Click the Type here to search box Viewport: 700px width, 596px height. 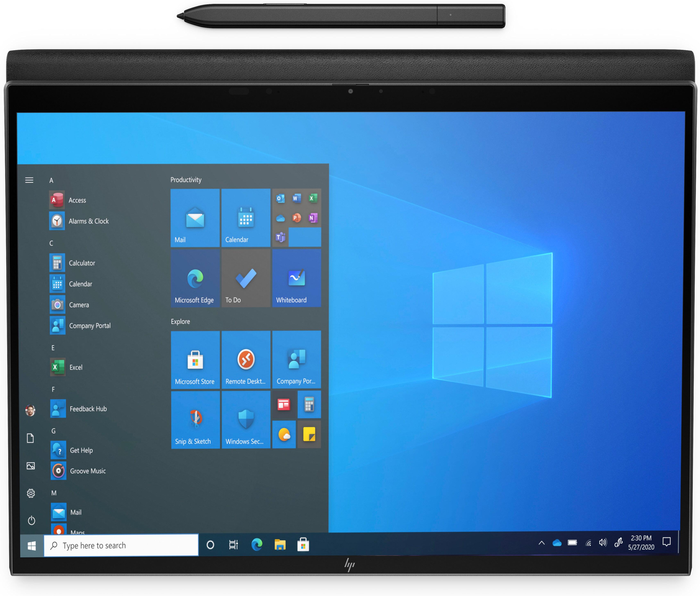coord(121,545)
